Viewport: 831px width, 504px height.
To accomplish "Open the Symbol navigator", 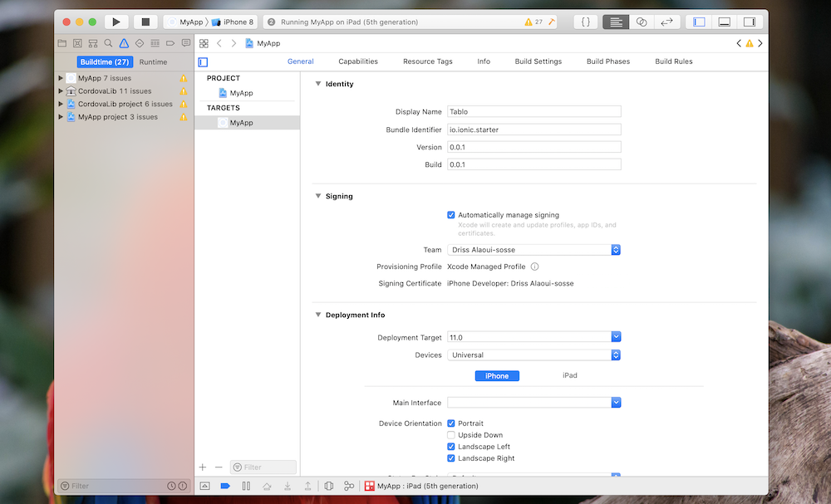I will click(x=93, y=43).
